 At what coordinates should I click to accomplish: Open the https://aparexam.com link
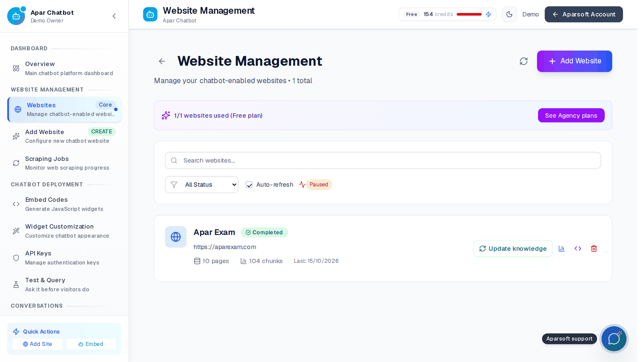225,247
